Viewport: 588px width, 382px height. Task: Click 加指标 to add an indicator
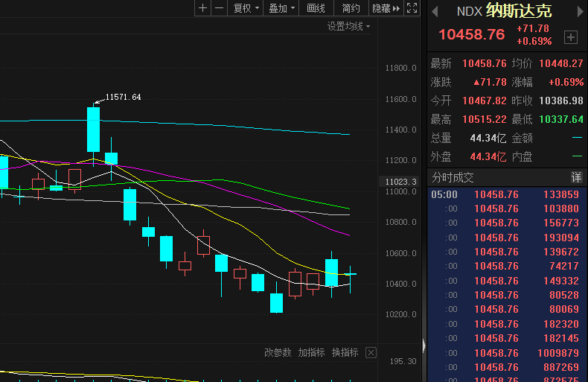[312, 352]
